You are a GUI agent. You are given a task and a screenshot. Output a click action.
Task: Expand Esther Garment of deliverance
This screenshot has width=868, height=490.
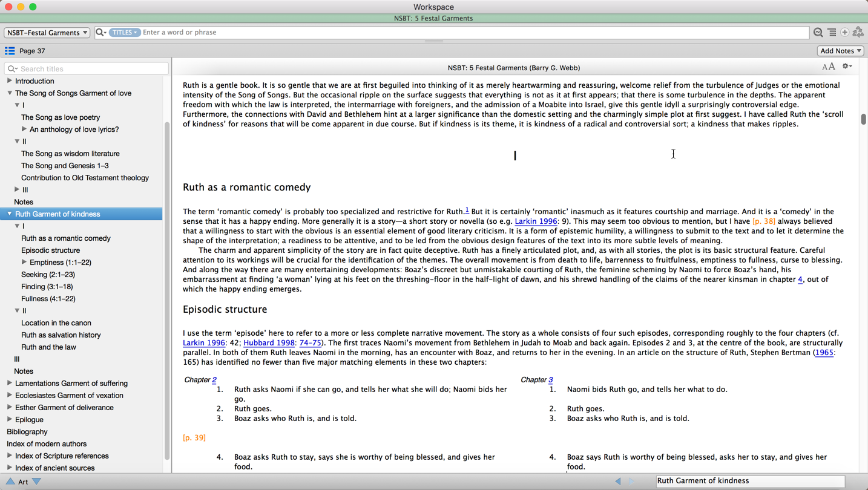[9, 407]
